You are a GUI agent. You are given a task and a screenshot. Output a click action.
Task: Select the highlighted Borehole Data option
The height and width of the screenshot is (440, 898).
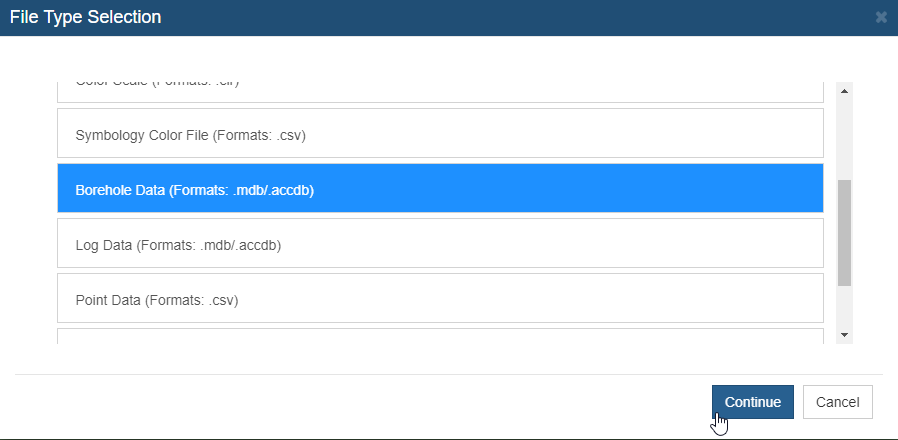[x=440, y=188]
